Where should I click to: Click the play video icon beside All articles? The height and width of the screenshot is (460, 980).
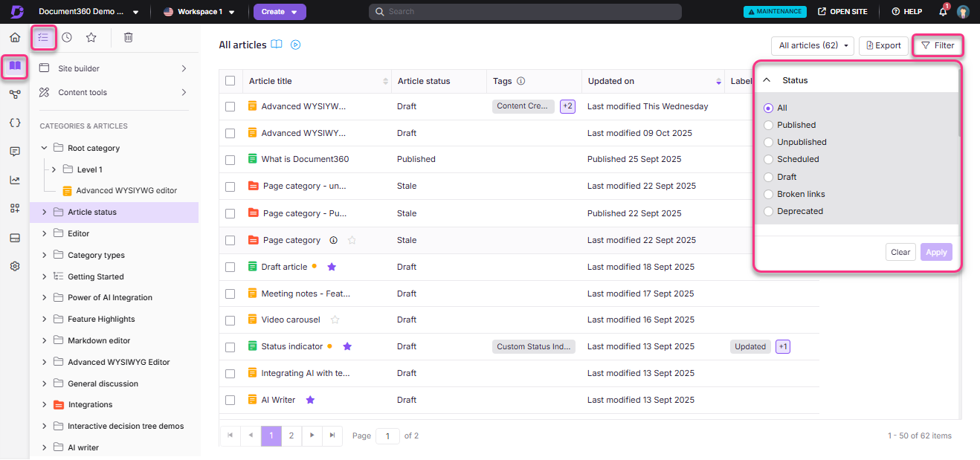coord(295,45)
